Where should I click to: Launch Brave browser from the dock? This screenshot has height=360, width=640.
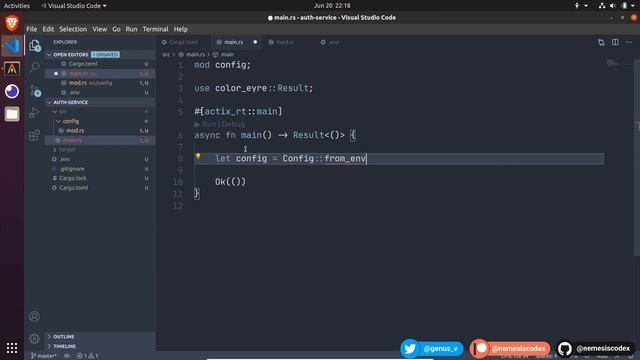tap(12, 23)
